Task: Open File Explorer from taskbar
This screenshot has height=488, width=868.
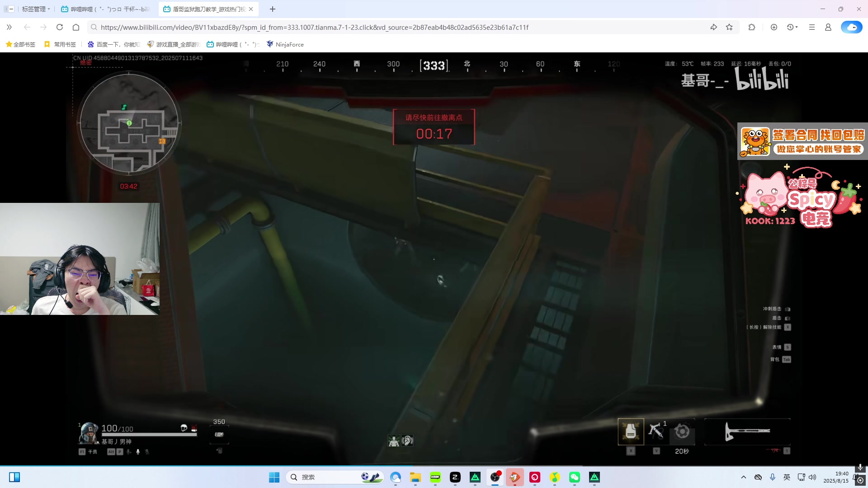Action: coord(415,477)
